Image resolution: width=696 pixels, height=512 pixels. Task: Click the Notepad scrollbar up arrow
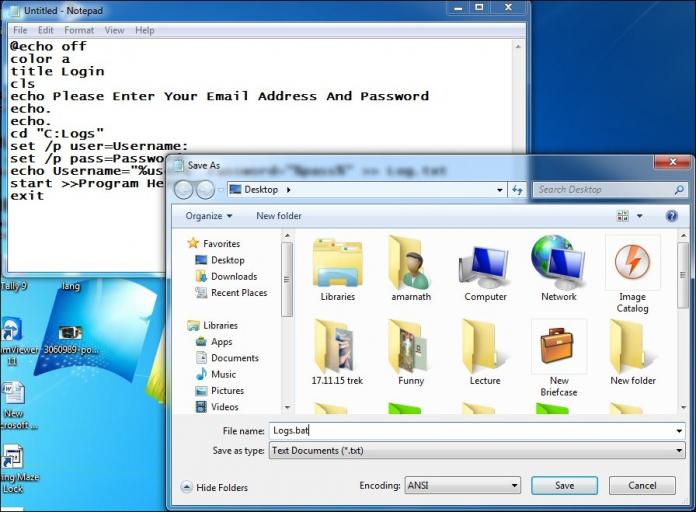pyautogui.click(x=518, y=46)
